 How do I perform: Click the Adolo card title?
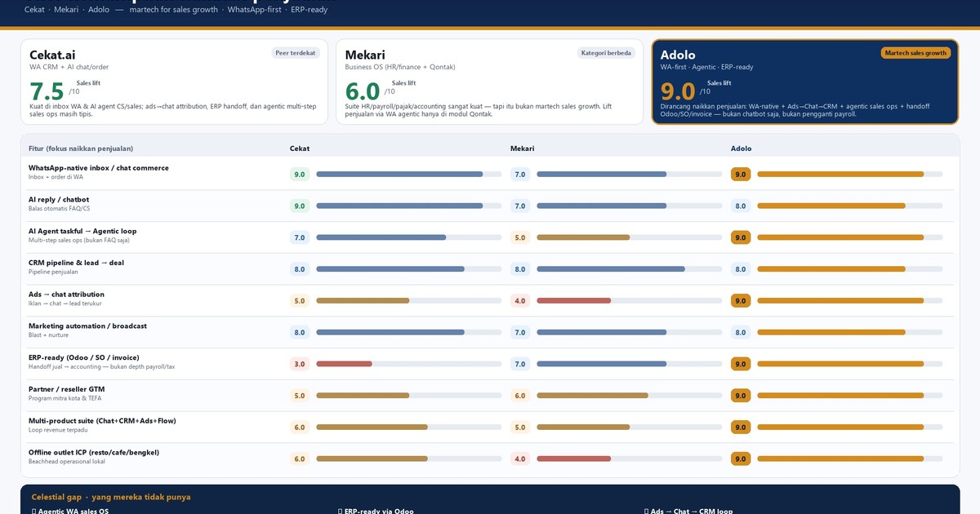[x=678, y=55]
